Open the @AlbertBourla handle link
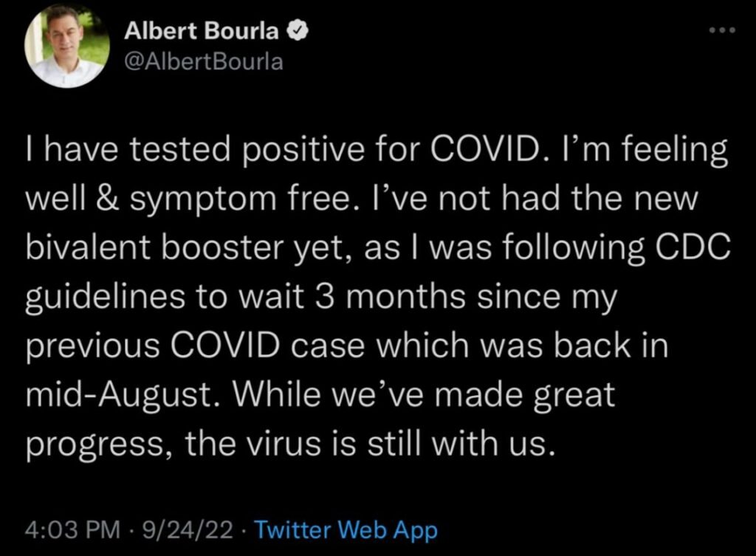Viewport: 756px width, 556px height. click(x=204, y=61)
